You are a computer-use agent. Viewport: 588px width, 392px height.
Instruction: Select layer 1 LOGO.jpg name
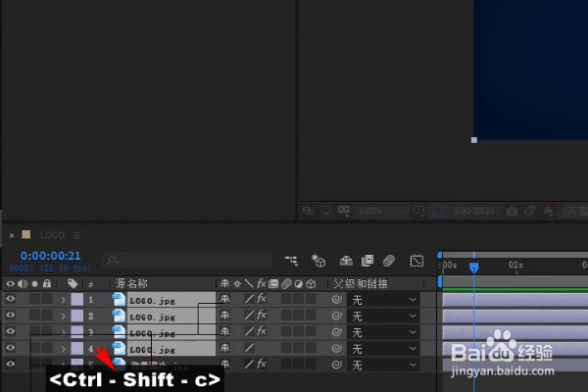pyautogui.click(x=152, y=301)
